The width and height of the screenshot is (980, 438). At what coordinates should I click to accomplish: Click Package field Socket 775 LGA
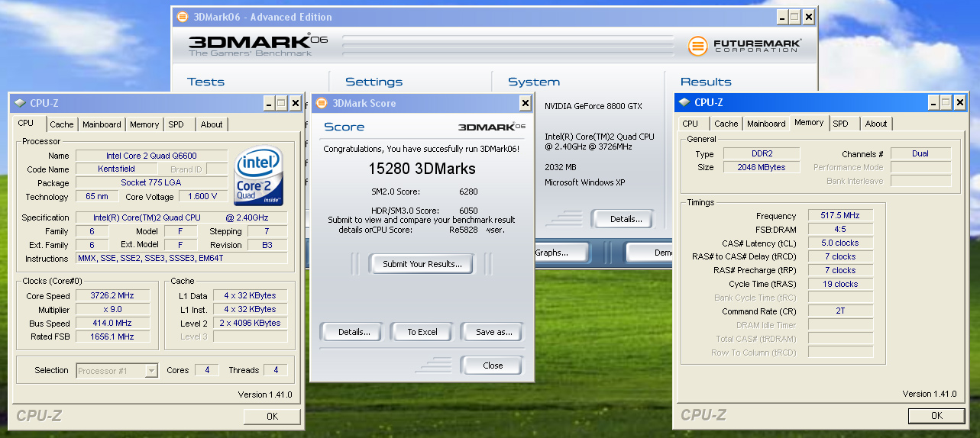click(152, 183)
